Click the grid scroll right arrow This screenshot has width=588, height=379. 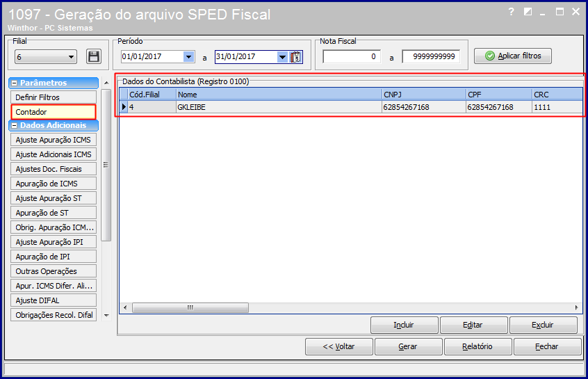[x=576, y=307]
